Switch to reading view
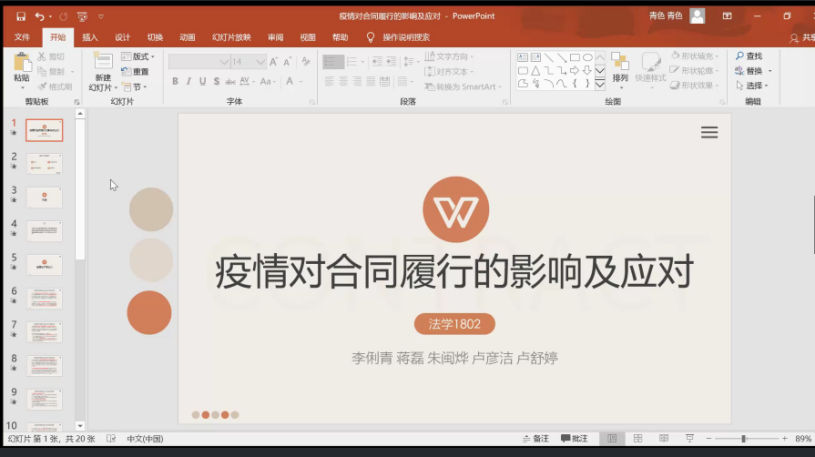Viewport: 815px width, 457px height. coord(664,438)
